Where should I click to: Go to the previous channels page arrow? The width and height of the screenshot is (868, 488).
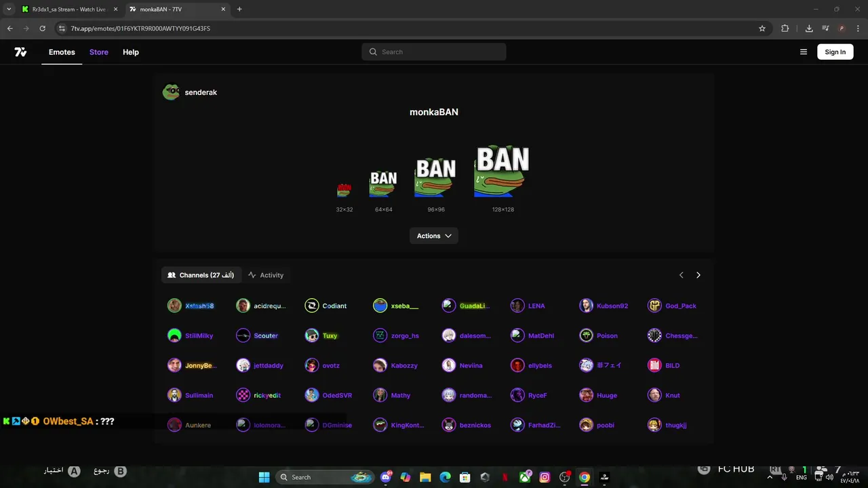pos(682,275)
